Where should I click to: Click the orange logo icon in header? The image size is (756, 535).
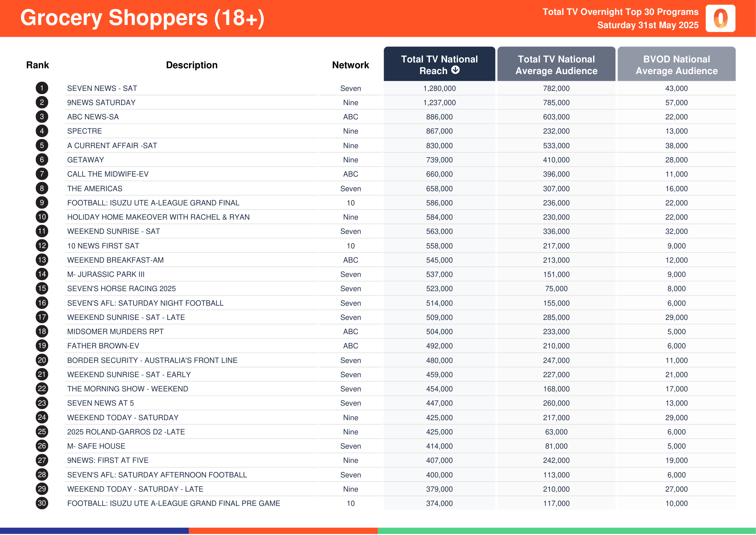click(x=720, y=18)
